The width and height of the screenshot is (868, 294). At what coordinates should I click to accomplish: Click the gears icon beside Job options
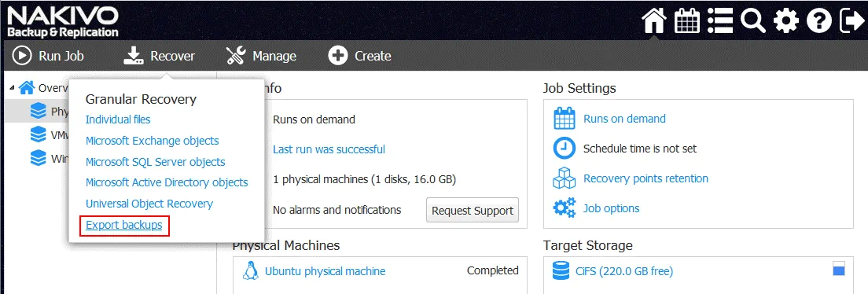(x=565, y=208)
